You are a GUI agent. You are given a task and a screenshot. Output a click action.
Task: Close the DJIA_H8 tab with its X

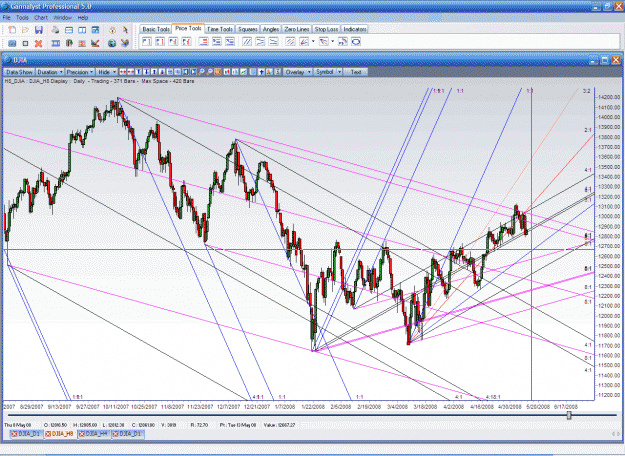48,434
